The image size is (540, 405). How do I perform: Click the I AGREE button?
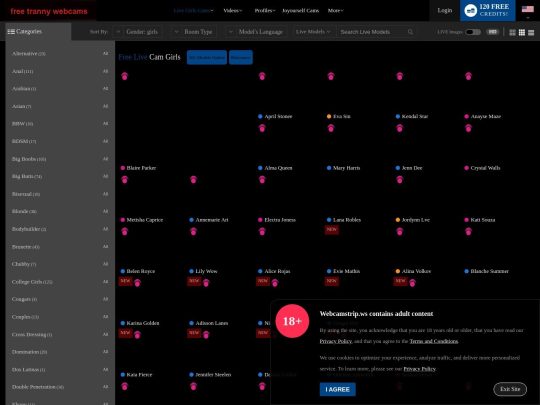point(338,390)
